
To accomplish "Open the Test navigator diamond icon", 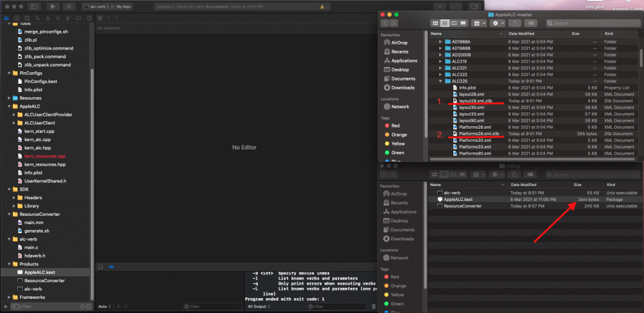I will tap(58, 18).
